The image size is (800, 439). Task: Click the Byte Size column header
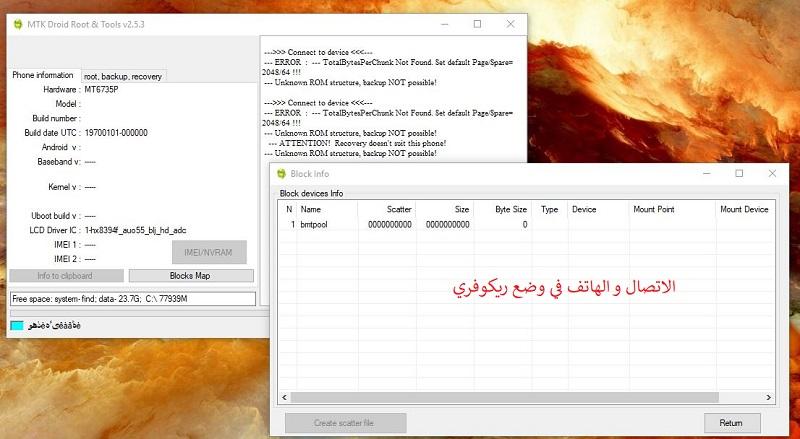point(503,209)
